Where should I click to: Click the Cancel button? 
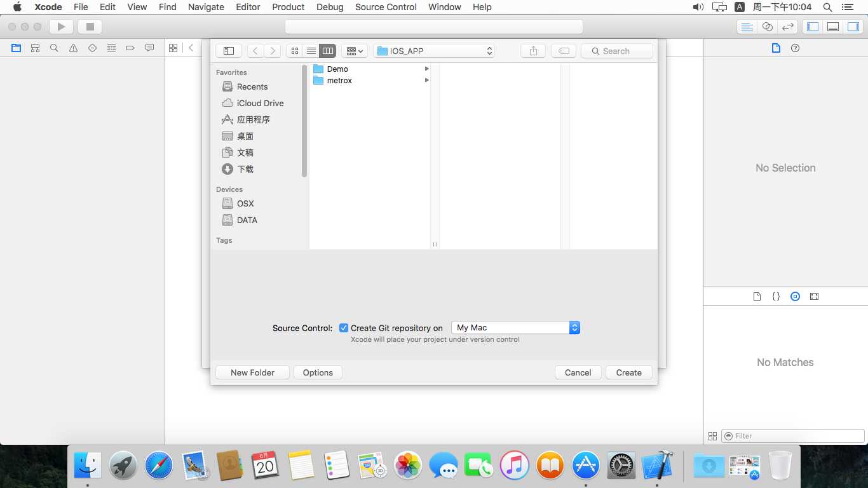click(578, 372)
